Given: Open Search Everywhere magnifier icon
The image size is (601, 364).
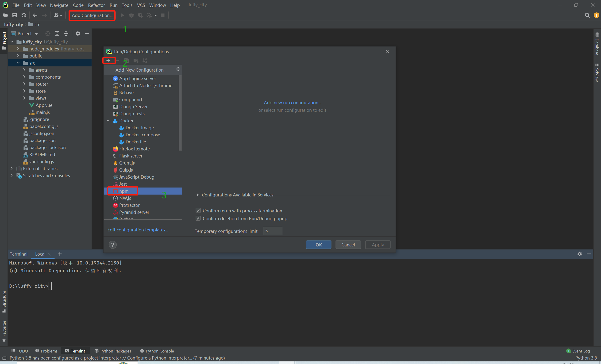Looking at the screenshot, I should pos(587,15).
